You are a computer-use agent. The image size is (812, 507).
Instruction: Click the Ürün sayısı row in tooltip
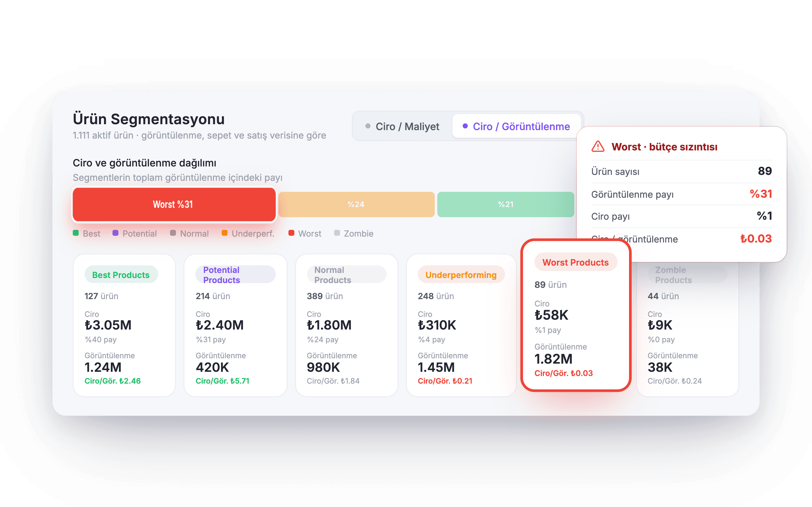[x=681, y=171]
